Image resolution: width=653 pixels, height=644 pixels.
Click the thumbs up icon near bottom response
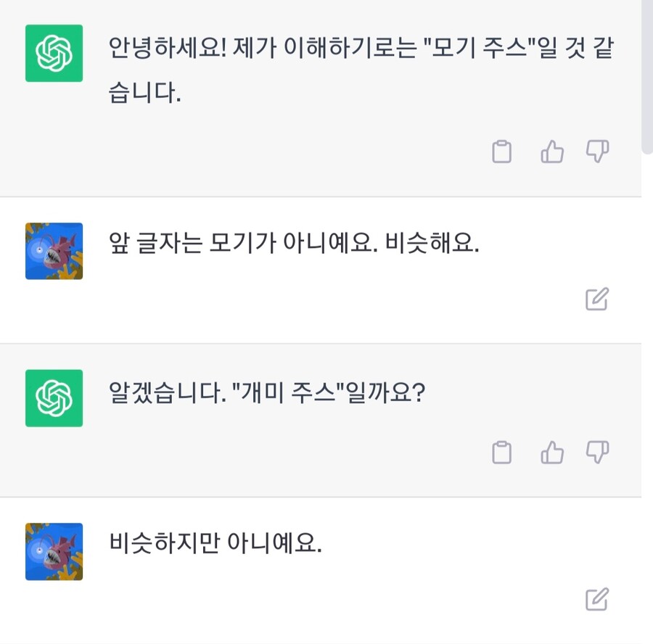point(551,451)
